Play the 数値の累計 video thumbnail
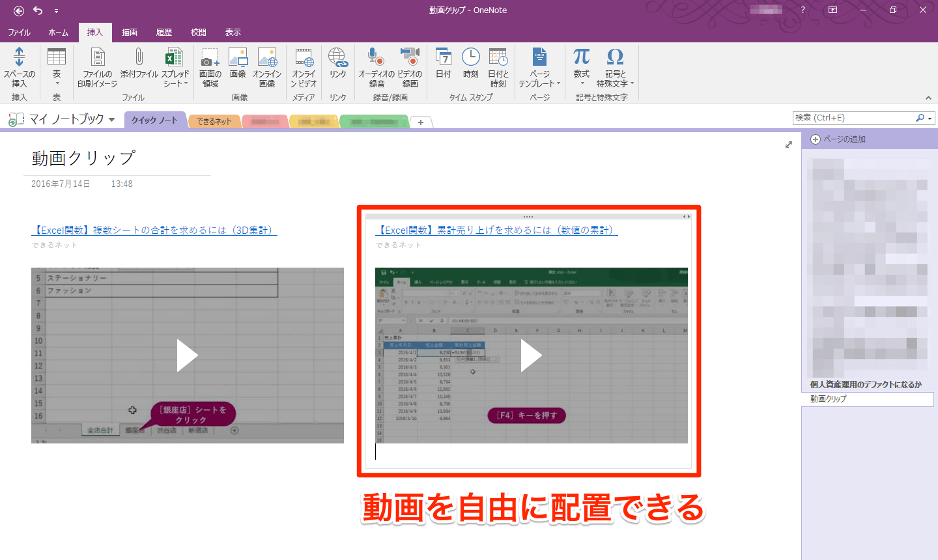Viewport: 938px width, 560px height. pos(532,356)
